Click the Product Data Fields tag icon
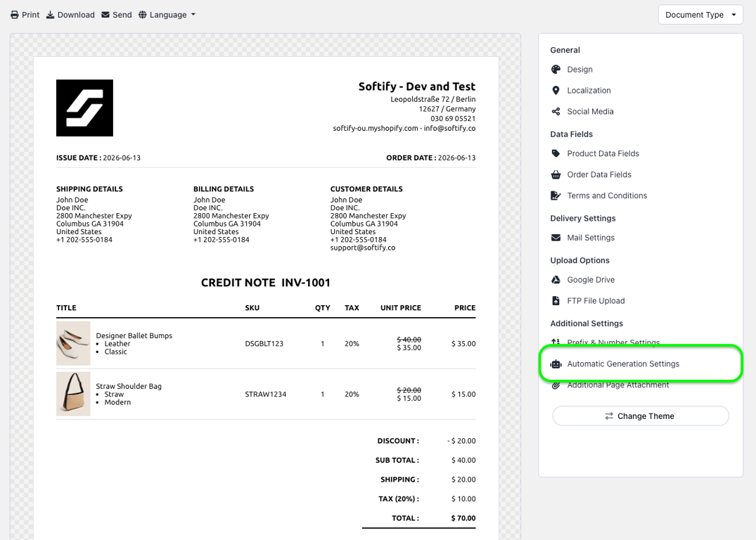This screenshot has height=540, width=756. click(556, 153)
